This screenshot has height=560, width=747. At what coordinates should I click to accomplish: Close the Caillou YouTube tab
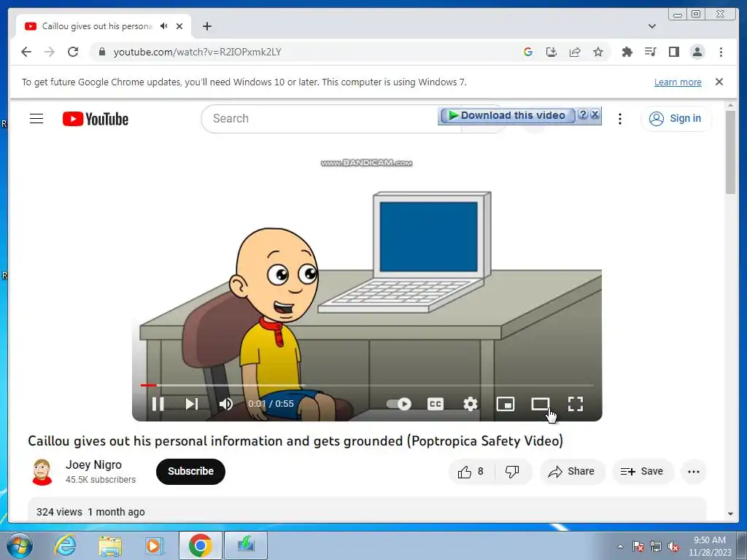coord(179,26)
